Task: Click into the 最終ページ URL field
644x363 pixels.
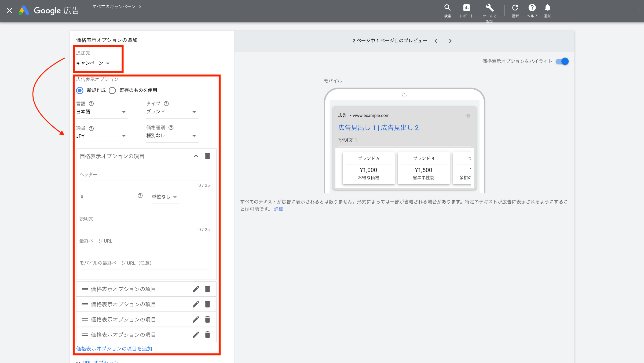Action: point(144,241)
